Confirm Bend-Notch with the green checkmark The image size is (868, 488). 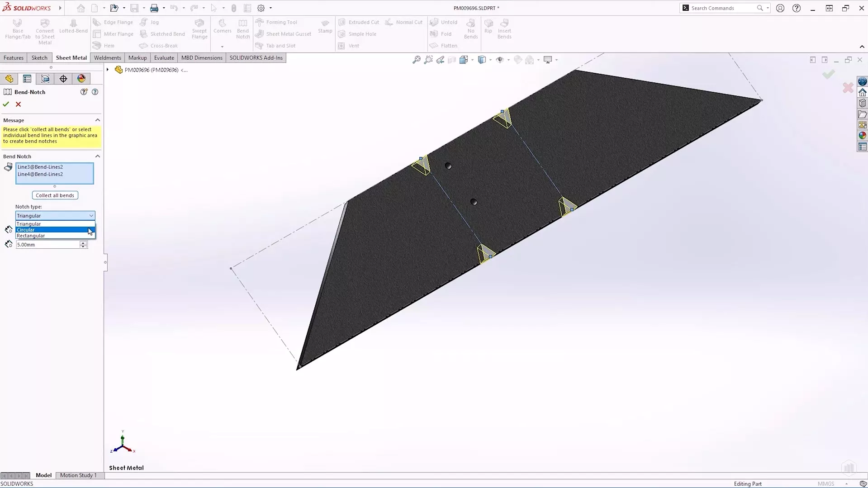coord(6,104)
